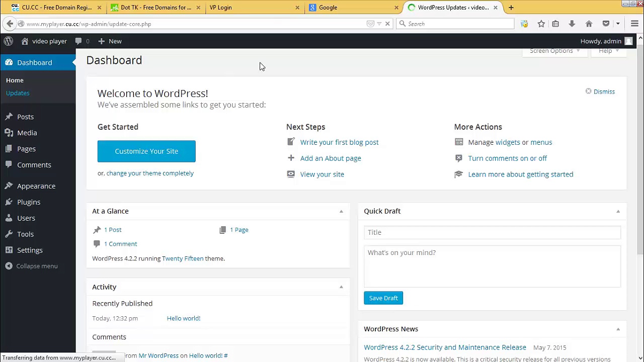This screenshot has width=644, height=362.
Task: Dismiss the Welcome to WordPress panel
Action: pos(600,92)
